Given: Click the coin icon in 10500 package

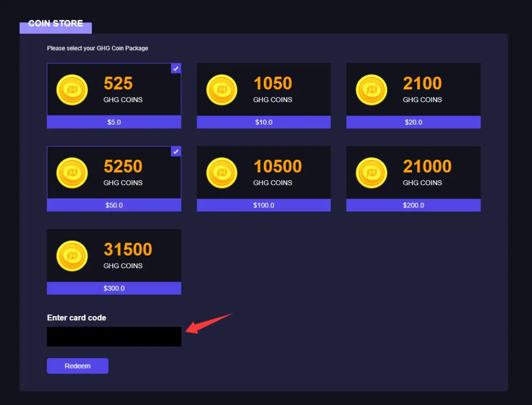Looking at the screenshot, I should [x=222, y=172].
